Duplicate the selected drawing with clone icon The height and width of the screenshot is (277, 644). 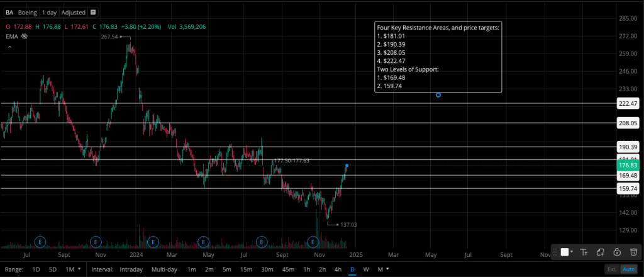[x=600, y=252]
